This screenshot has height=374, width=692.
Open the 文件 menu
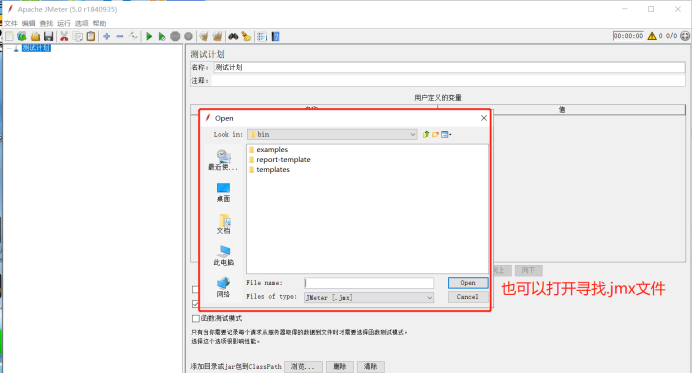click(11, 23)
